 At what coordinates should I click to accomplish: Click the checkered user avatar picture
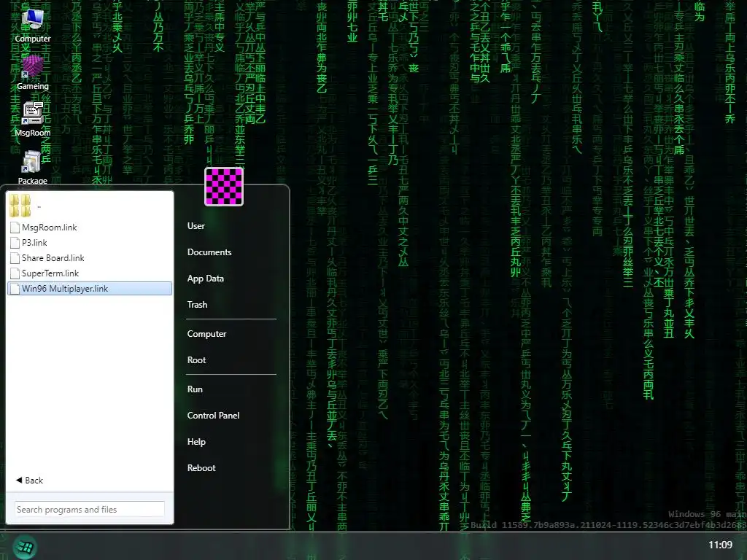224,187
